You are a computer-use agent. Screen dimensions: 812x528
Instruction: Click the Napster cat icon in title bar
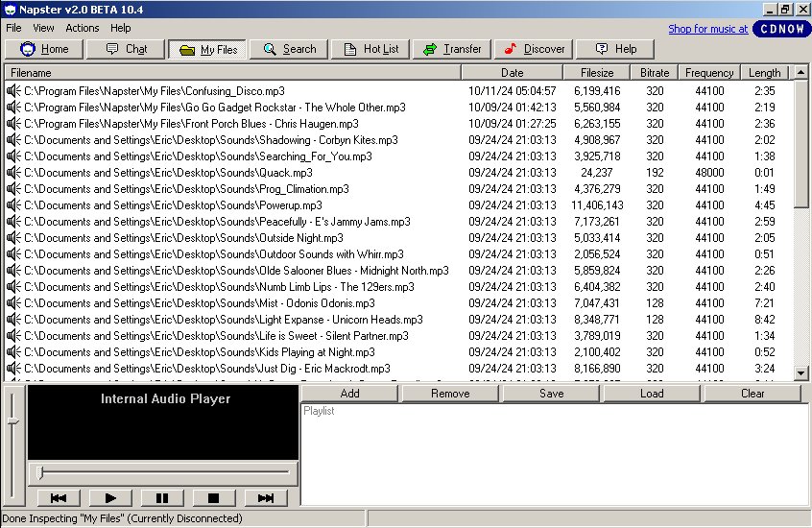[x=10, y=10]
